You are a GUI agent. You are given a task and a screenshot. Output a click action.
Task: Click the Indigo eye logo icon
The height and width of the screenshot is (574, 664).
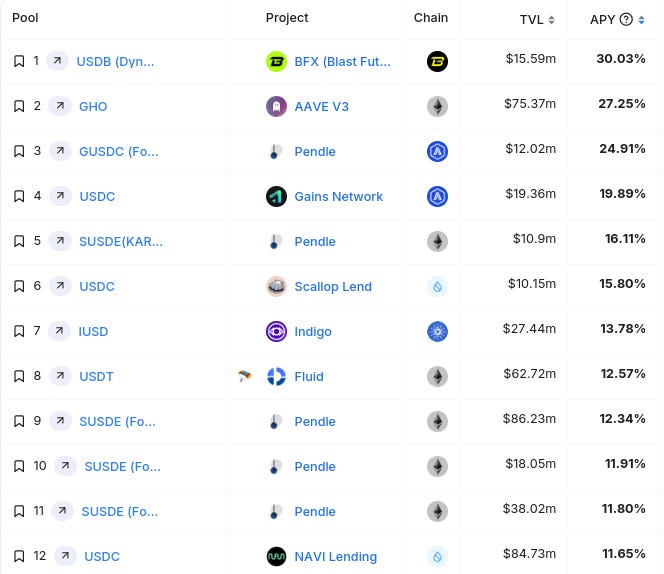tap(276, 331)
